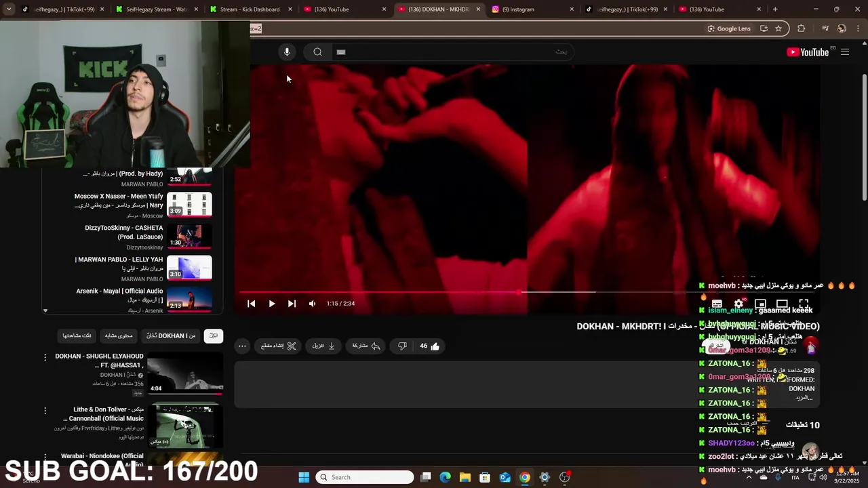Open options menu for Cannonball mix
The image size is (868, 488).
pos(45,411)
